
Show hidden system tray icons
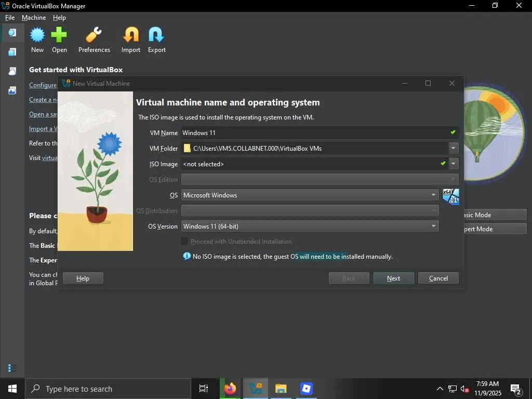(x=440, y=389)
